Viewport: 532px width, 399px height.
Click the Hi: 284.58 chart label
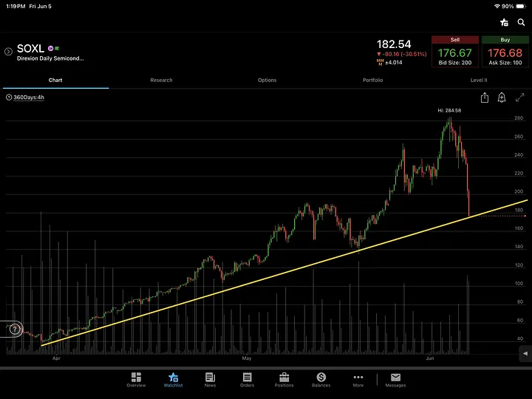click(x=449, y=110)
